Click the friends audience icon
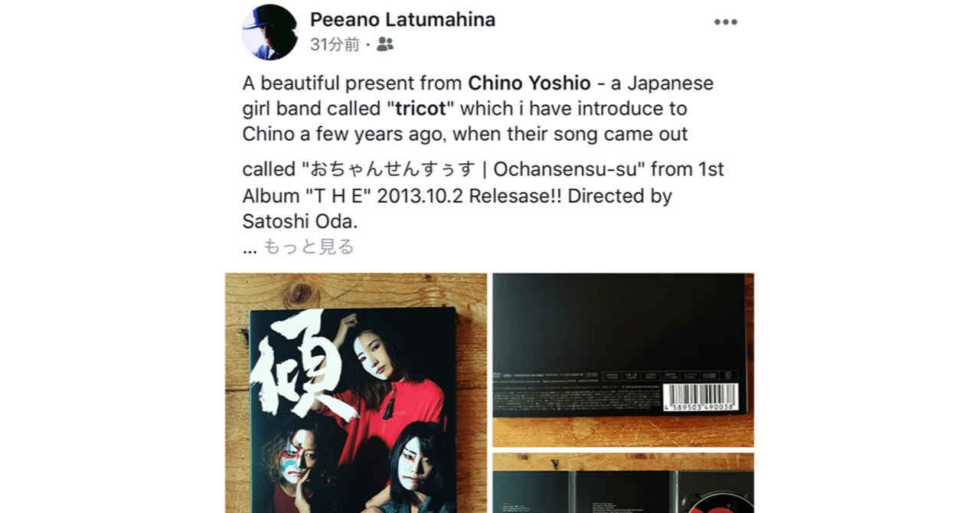Screen dimensions: 980x513 click(x=385, y=44)
